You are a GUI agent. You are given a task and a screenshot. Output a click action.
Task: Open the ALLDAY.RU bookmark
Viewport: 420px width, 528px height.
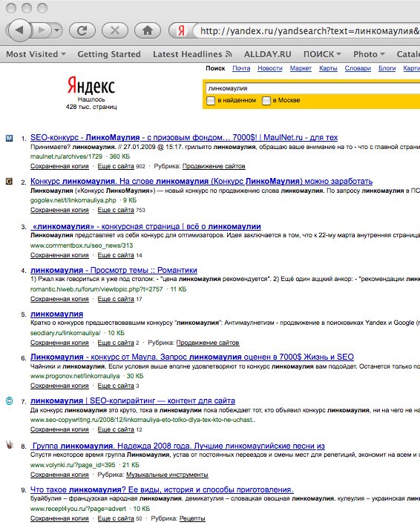[267, 54]
